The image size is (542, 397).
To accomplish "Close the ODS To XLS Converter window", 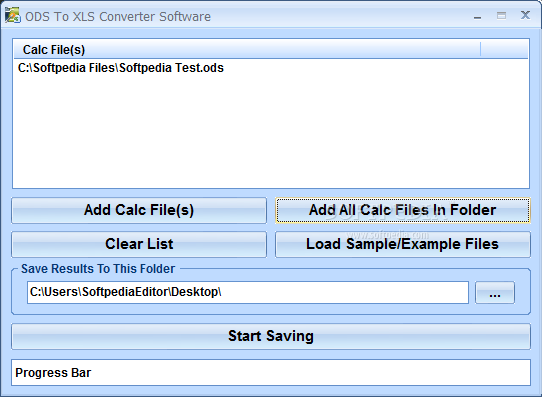I will (525, 15).
